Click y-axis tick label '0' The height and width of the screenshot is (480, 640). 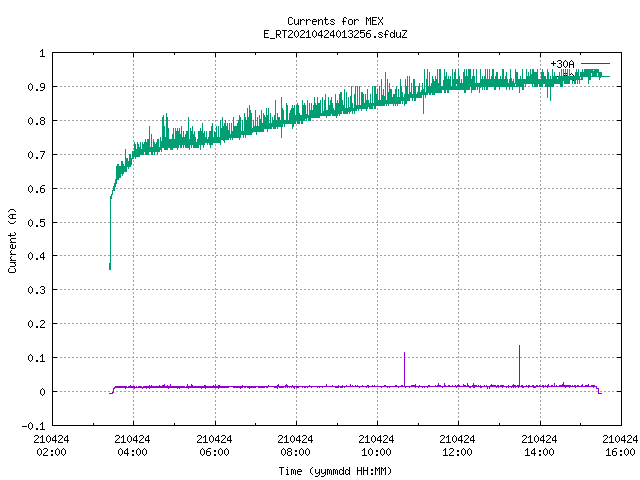(x=42, y=392)
